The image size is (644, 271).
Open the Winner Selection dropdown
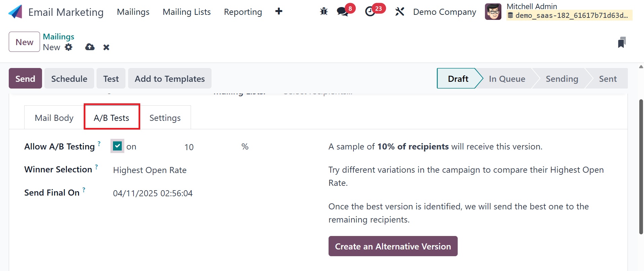(x=150, y=170)
